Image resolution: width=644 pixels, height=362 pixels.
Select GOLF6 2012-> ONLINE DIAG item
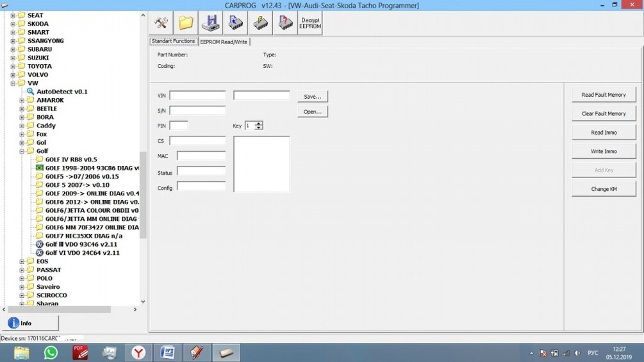coord(92,202)
